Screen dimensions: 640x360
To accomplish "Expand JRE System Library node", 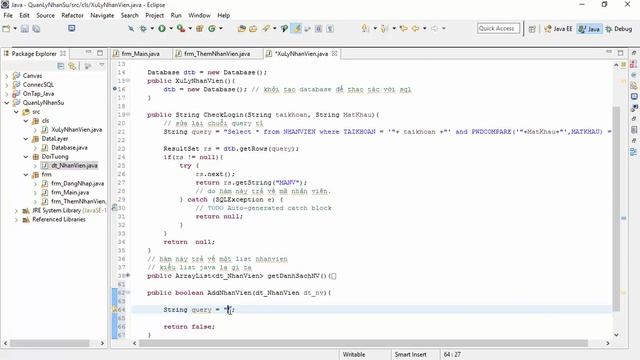I will point(16,211).
